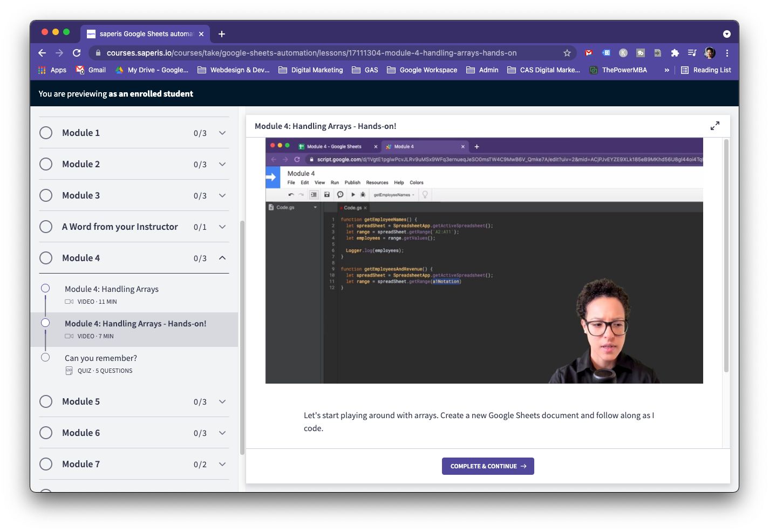Expand Module 5 lessons list
769x532 pixels.
[222, 401]
